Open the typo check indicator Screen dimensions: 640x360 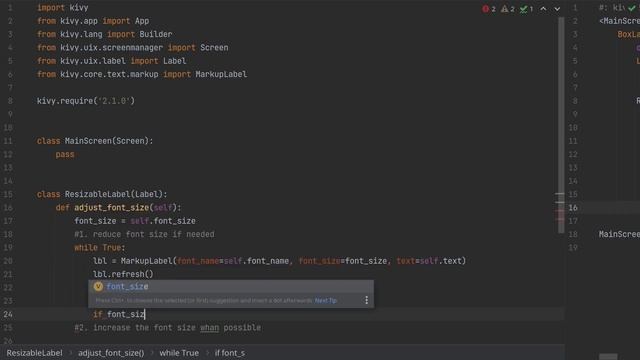coord(527,9)
